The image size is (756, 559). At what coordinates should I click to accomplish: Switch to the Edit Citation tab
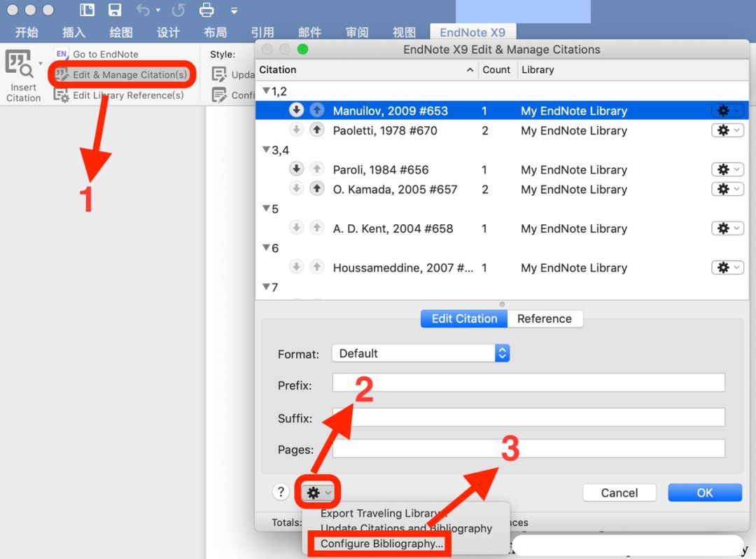(x=464, y=319)
